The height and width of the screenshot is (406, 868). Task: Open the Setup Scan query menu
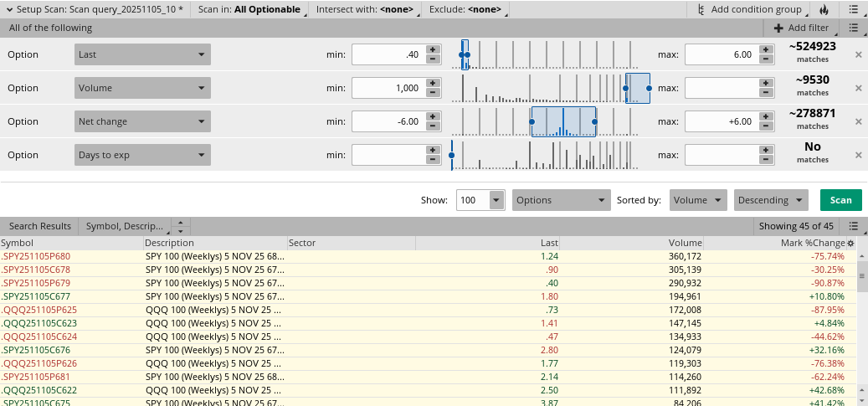[x=96, y=10]
